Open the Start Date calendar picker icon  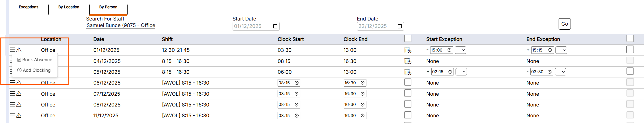(275, 26)
